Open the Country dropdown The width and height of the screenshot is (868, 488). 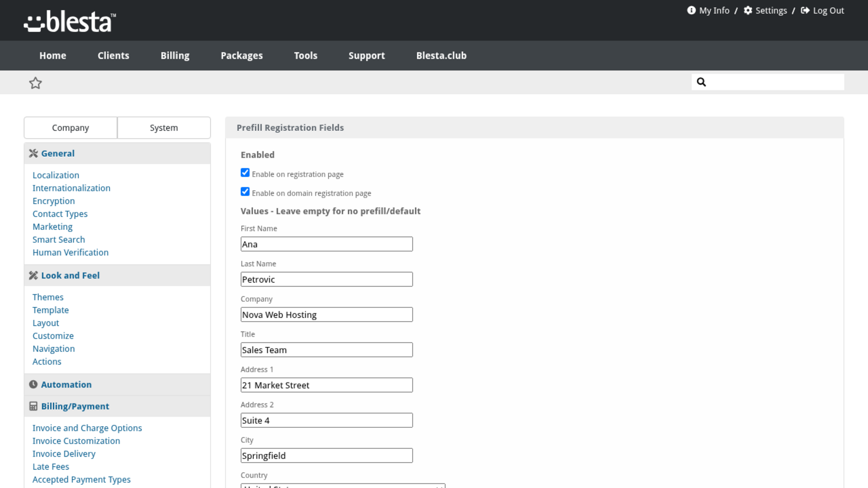pyautogui.click(x=343, y=486)
